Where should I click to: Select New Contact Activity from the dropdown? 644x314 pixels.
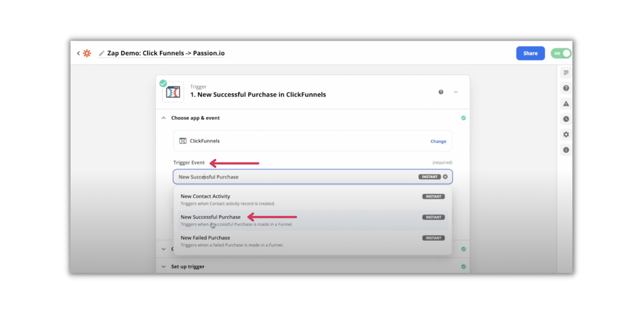click(x=205, y=196)
